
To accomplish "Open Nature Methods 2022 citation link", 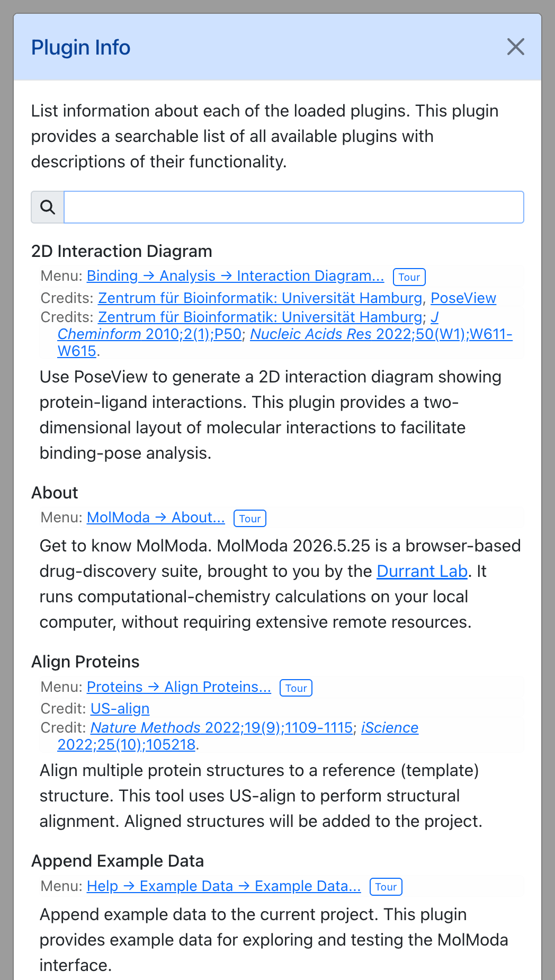I will 221,728.
